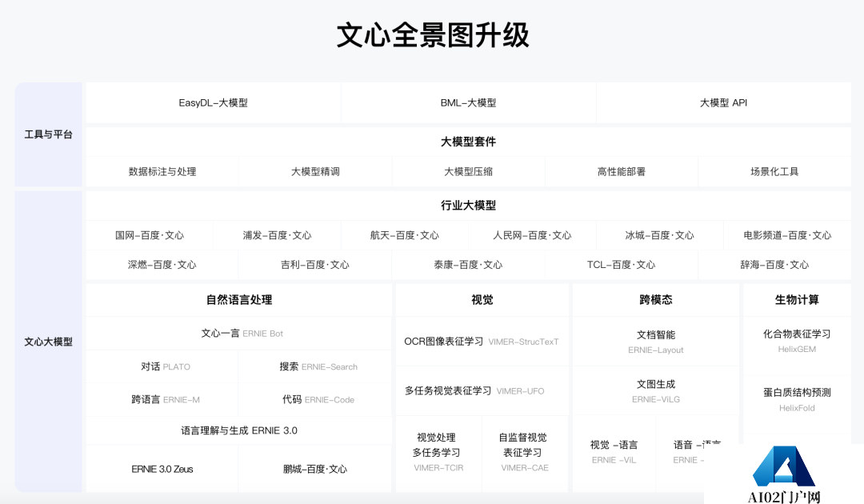The image size is (864, 504).
Task: Click 冰城-百度·文心 cell
Action: coord(659,235)
